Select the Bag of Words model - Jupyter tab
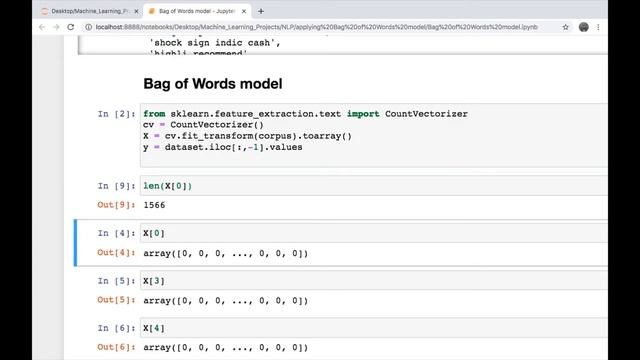The image size is (640, 360). [x=198, y=11]
